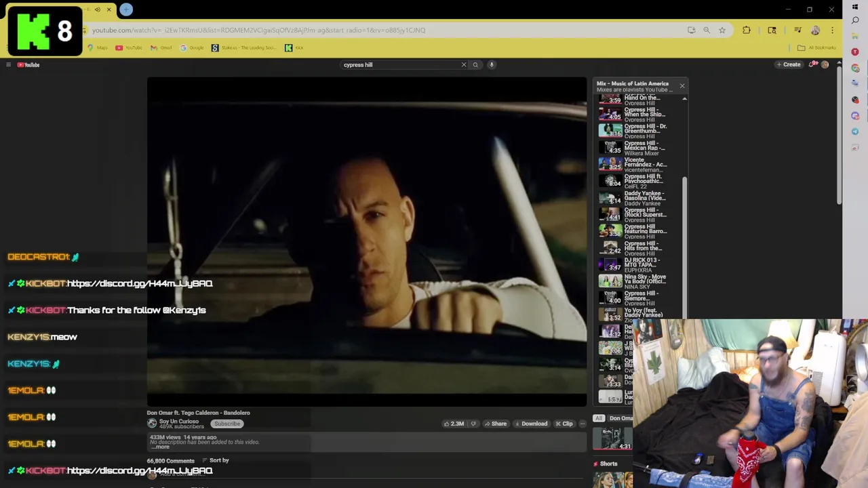This screenshot has height=488, width=868.
Task: Download the video with the Download button
Action: coord(531,424)
